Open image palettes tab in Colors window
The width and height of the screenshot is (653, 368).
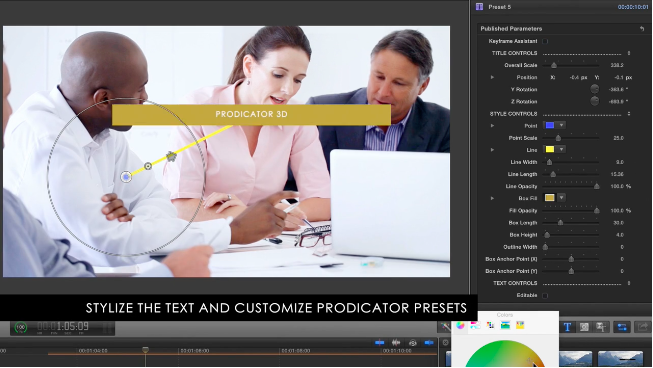pos(505,326)
